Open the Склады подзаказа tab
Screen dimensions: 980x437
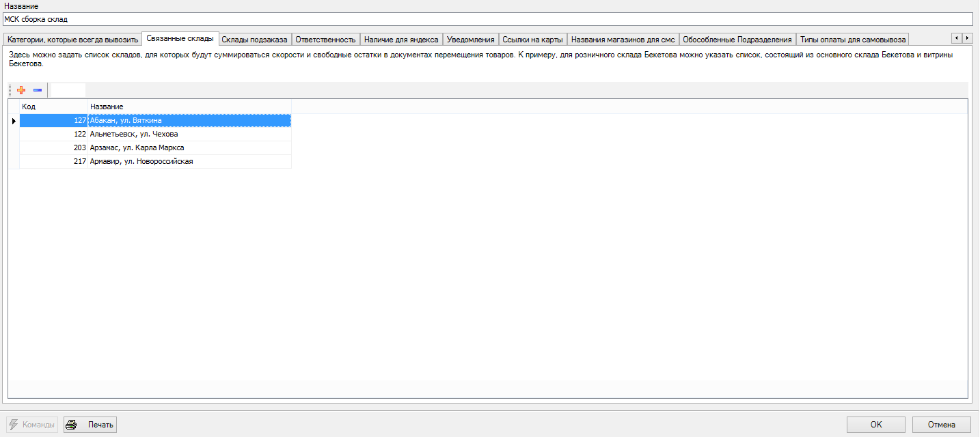click(x=254, y=40)
